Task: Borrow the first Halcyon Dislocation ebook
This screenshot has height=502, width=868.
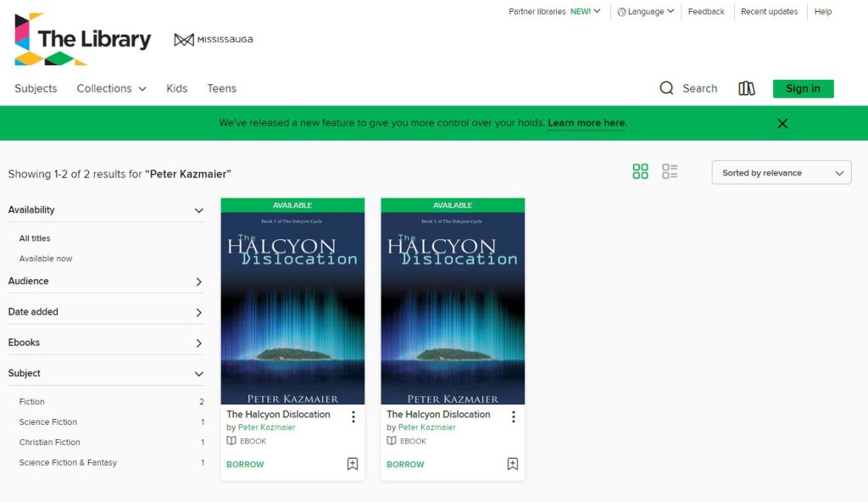Action: tap(245, 464)
